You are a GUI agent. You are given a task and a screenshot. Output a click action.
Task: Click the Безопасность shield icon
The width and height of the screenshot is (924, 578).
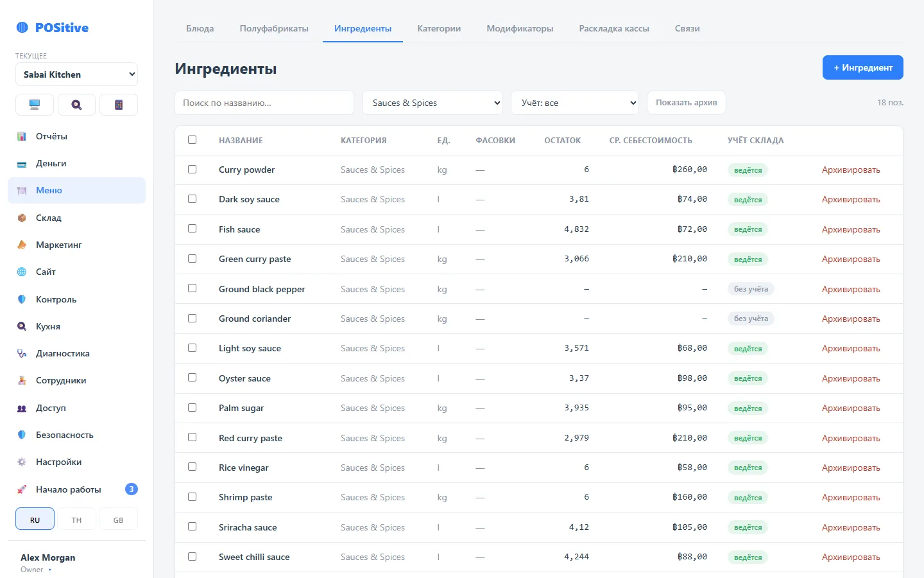[22, 435]
